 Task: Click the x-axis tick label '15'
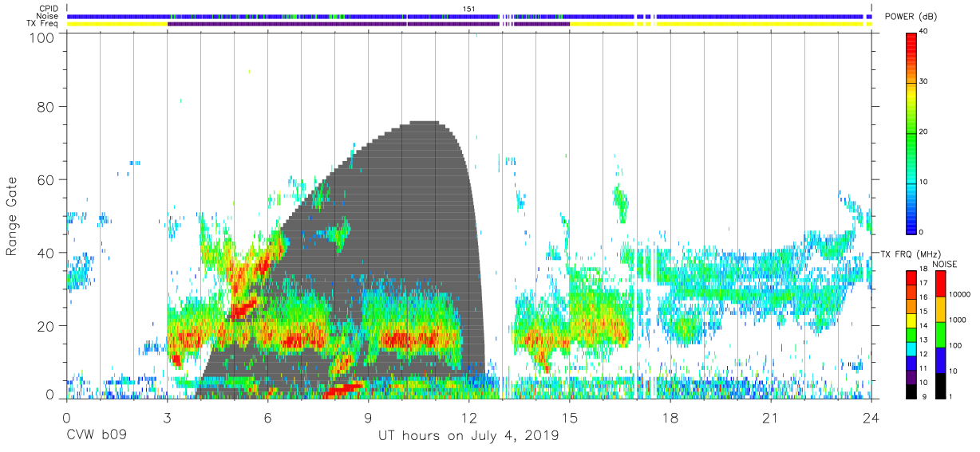pos(570,418)
